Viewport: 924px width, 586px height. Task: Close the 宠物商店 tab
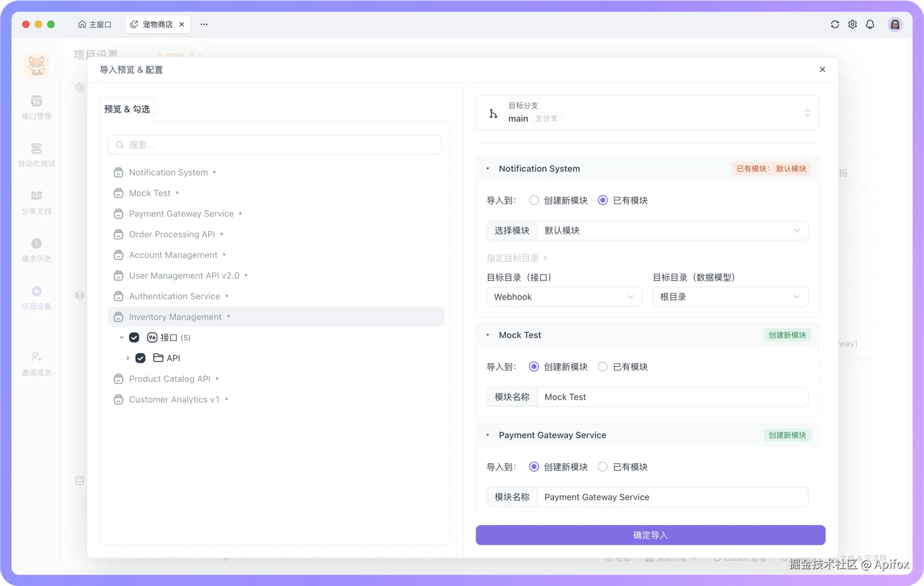pyautogui.click(x=182, y=24)
